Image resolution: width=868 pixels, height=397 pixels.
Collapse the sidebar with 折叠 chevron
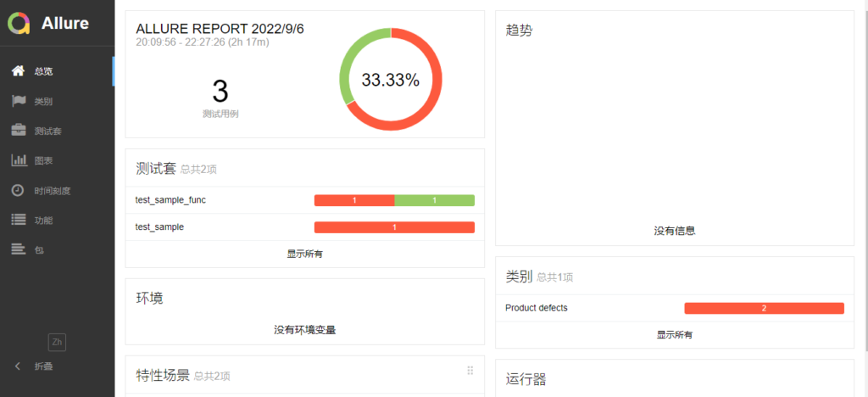pos(19,366)
